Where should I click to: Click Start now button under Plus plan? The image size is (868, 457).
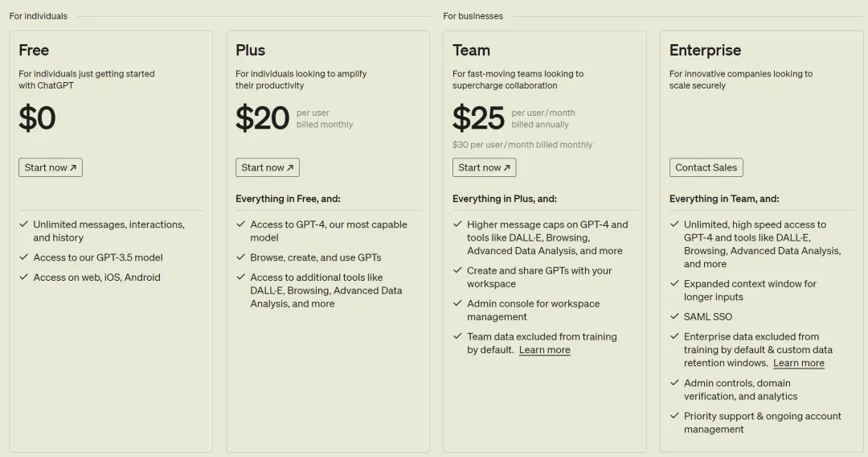268,167
